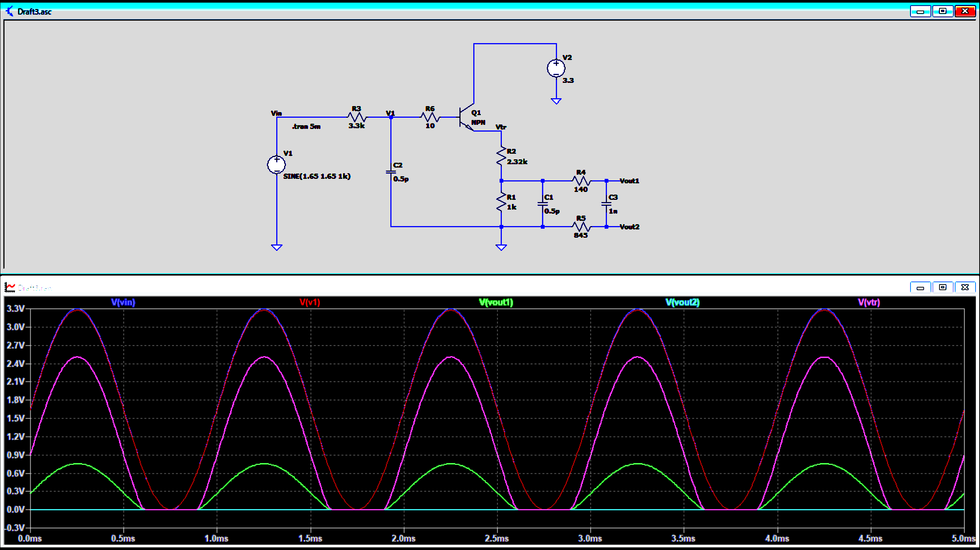This screenshot has width=980, height=550.
Task: Select the R2 2.32k resistor symbol
Action: 501,156
